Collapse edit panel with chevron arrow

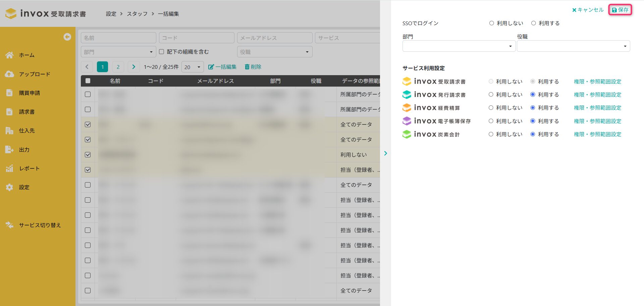pyautogui.click(x=385, y=153)
